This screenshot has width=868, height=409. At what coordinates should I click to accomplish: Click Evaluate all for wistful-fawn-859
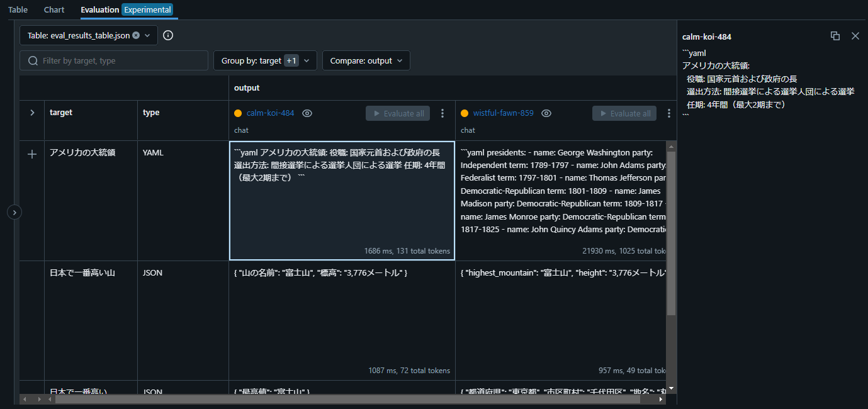[624, 113]
